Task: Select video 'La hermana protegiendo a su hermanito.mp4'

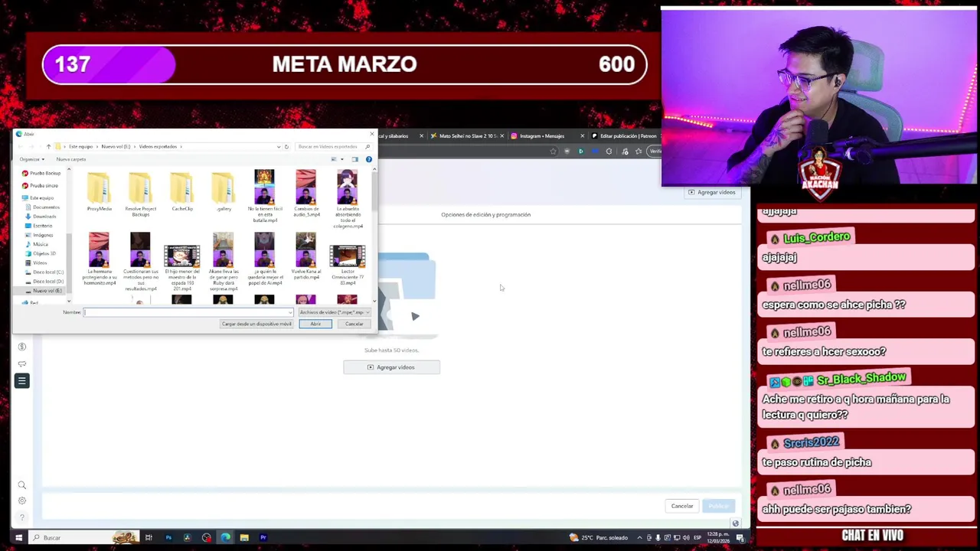Action: coord(99,259)
